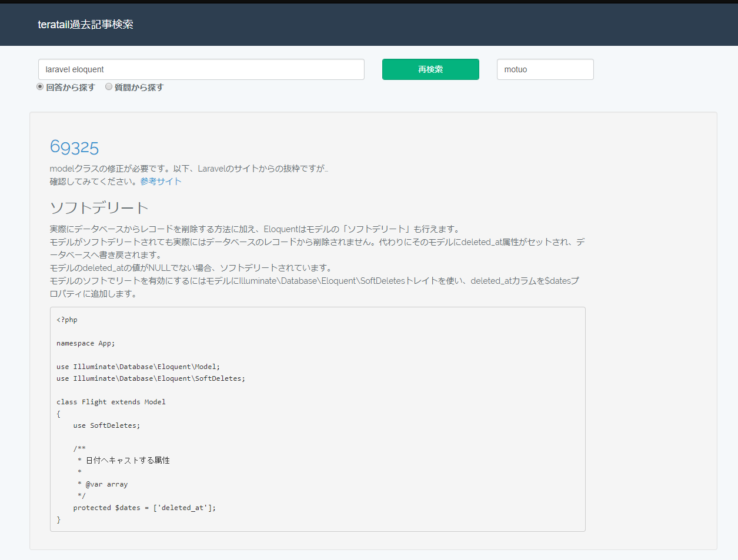Click the indented use SoftDeletes; line
Image resolution: width=738 pixels, height=560 pixels.
(x=106, y=425)
